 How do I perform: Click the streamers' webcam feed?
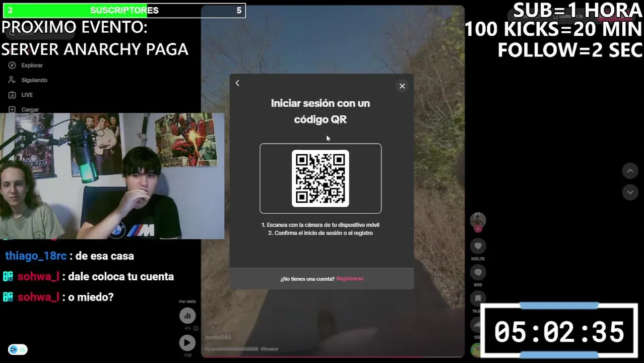pyautogui.click(x=112, y=176)
